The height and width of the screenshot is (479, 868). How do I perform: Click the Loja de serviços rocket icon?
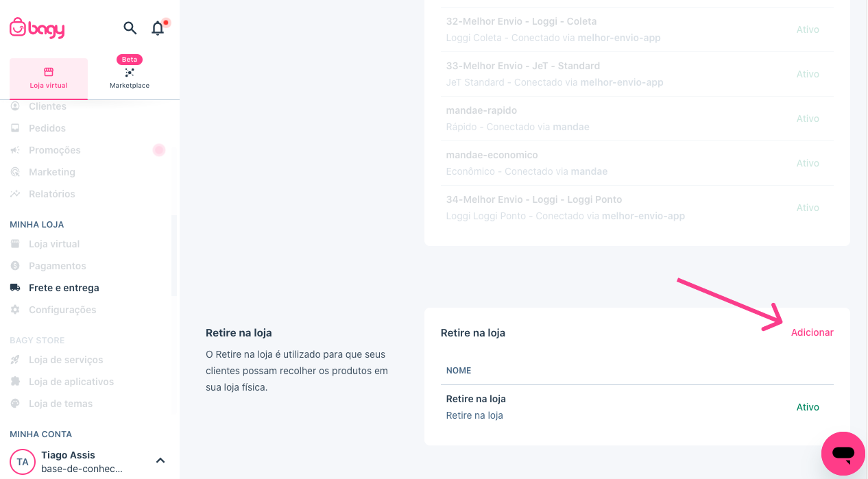[x=15, y=360]
